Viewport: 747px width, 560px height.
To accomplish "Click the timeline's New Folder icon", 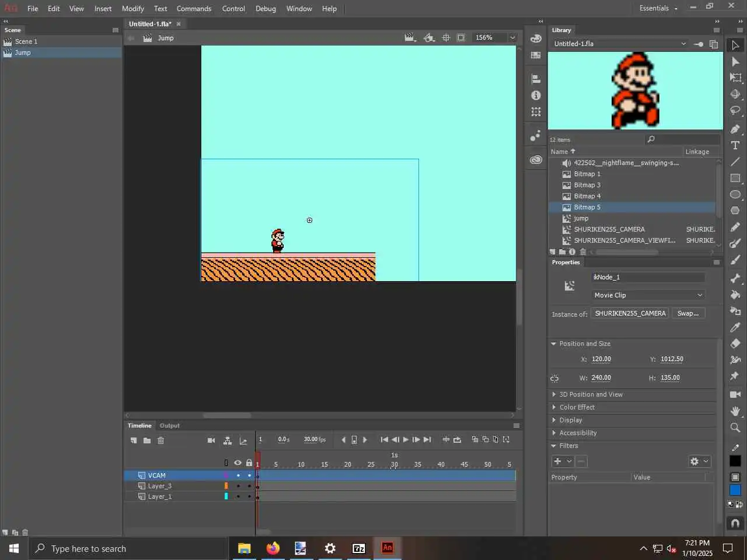I will (x=147, y=440).
